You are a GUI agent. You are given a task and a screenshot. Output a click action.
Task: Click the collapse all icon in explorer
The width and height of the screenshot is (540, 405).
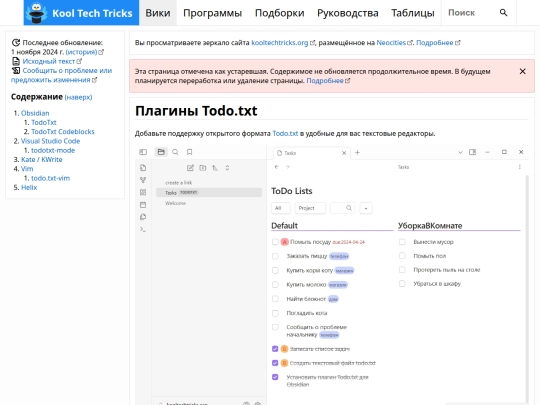227,168
